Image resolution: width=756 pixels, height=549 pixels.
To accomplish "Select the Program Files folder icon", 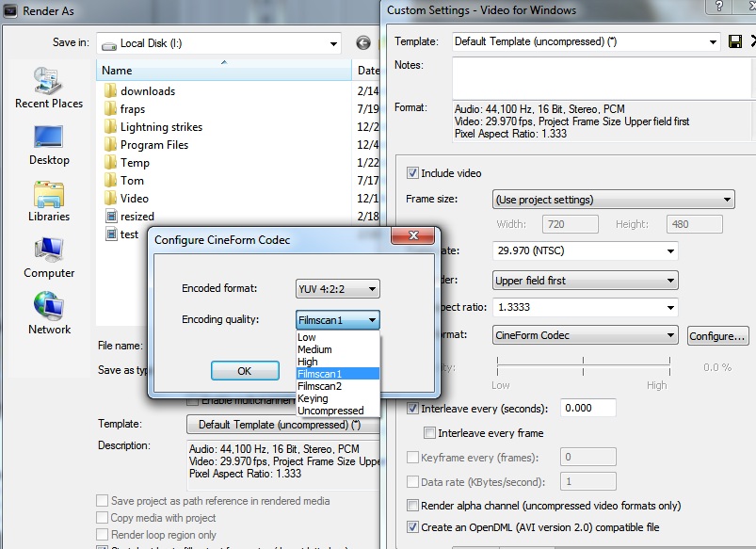I will coord(111,144).
